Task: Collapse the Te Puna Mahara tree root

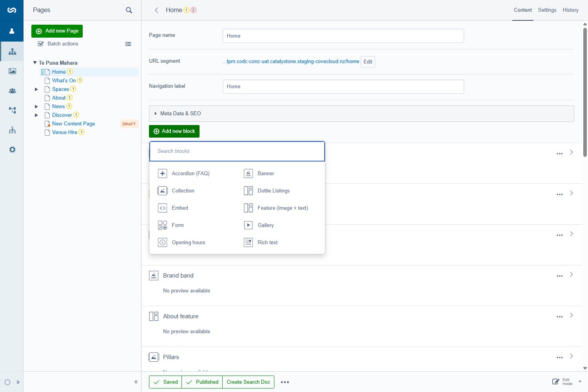Action: point(35,62)
